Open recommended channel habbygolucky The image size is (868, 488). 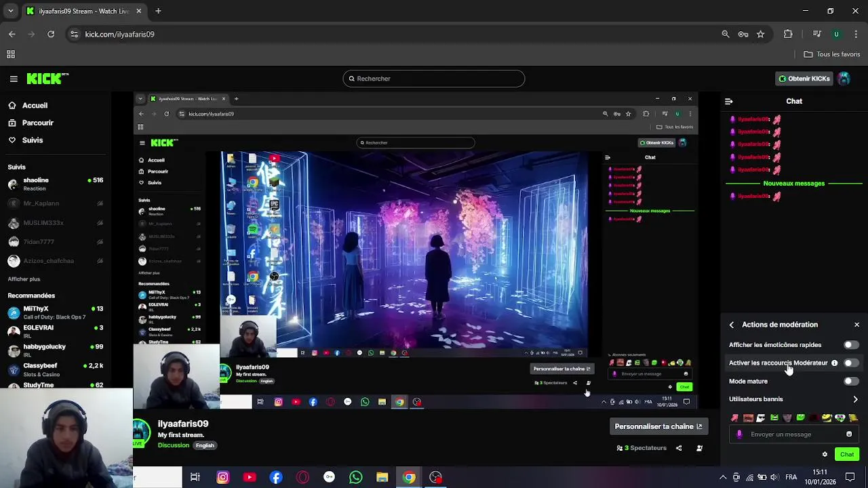click(54, 350)
